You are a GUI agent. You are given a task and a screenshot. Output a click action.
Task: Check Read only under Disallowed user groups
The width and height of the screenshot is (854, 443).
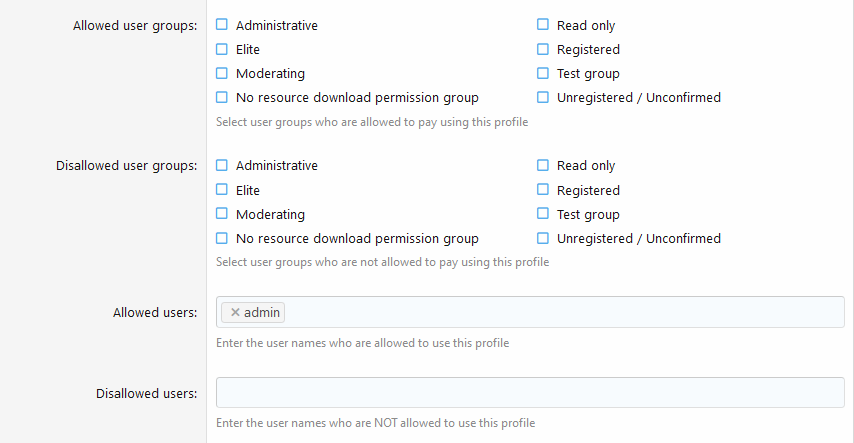543,166
